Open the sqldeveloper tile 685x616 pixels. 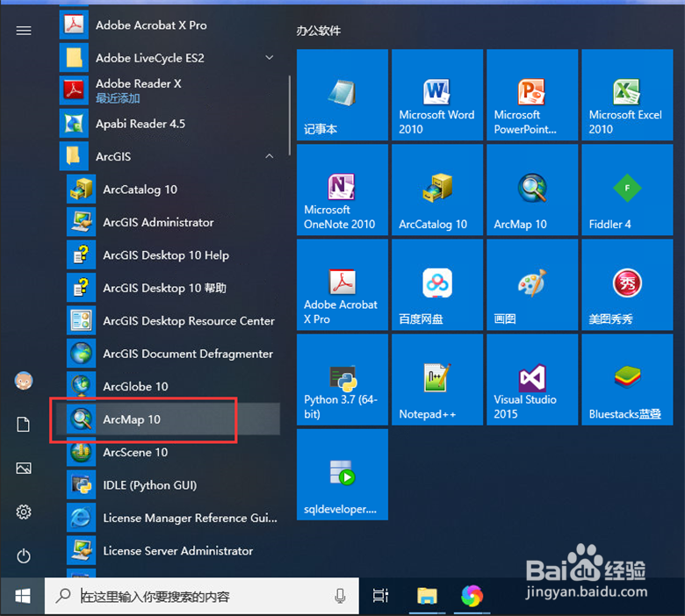coord(342,475)
